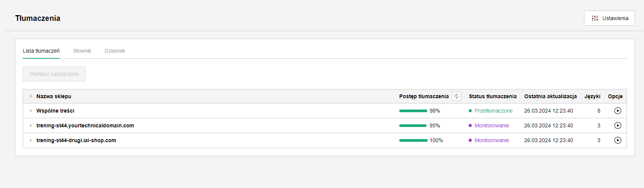Click the Tłumacz zaznaczone button
The image size is (644, 188).
[x=54, y=74]
